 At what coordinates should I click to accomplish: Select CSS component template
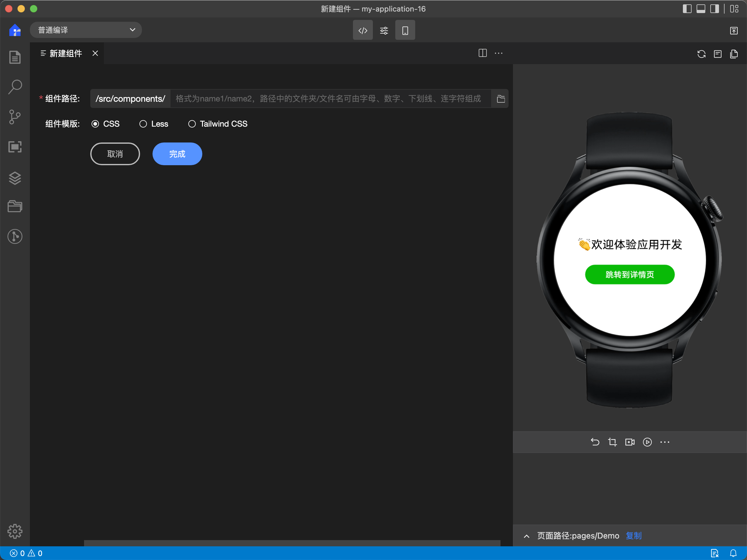[95, 124]
